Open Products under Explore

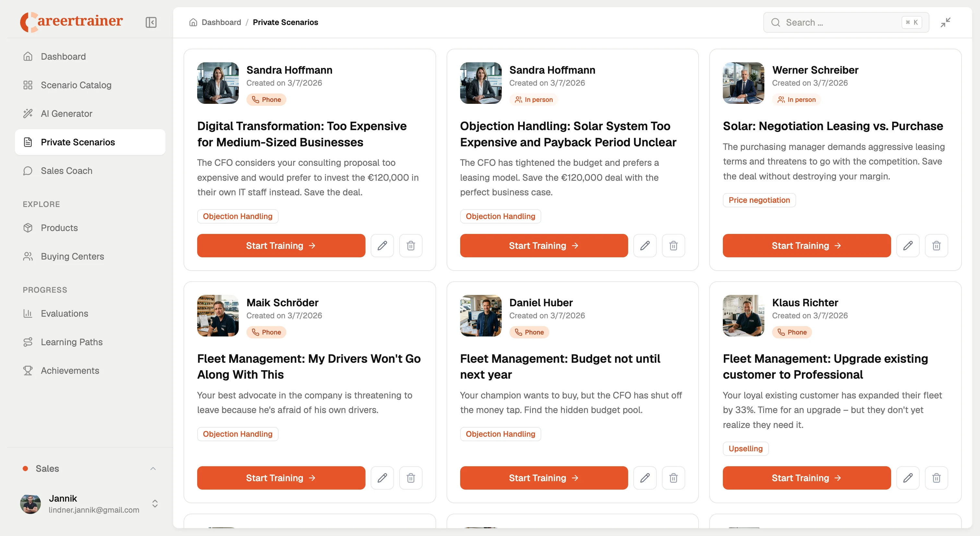pos(90,228)
